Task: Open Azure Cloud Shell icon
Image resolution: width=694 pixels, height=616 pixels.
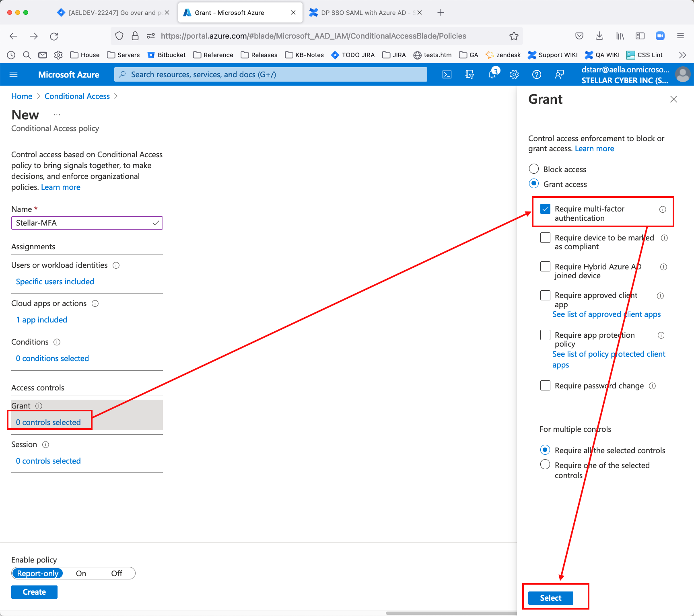Action: [447, 74]
